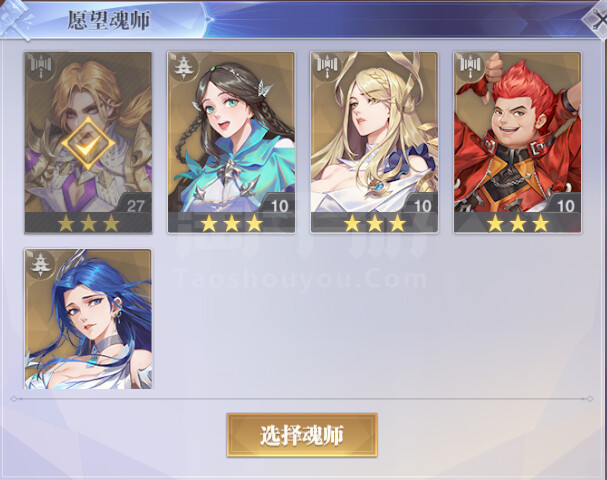Screen dimensions: 607x480
Task: Click level 10 badge on red-haired card
Action: click(x=565, y=205)
